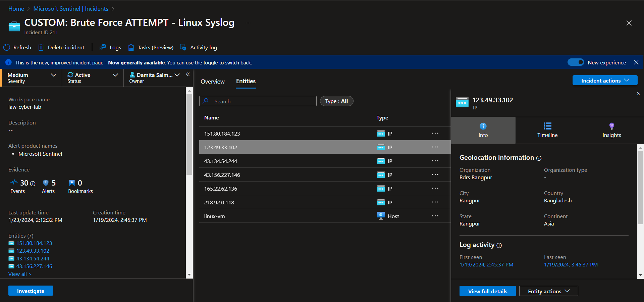Click the Geolocation information info icon

coord(539,158)
